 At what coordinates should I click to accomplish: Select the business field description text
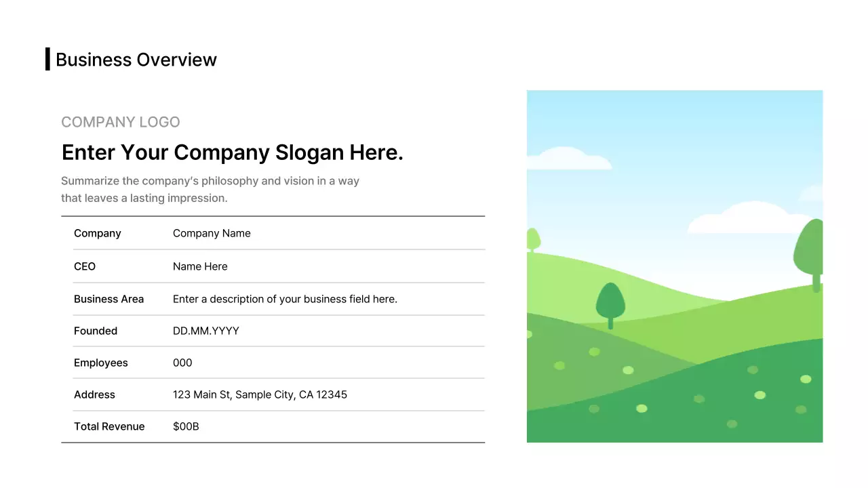click(x=285, y=299)
